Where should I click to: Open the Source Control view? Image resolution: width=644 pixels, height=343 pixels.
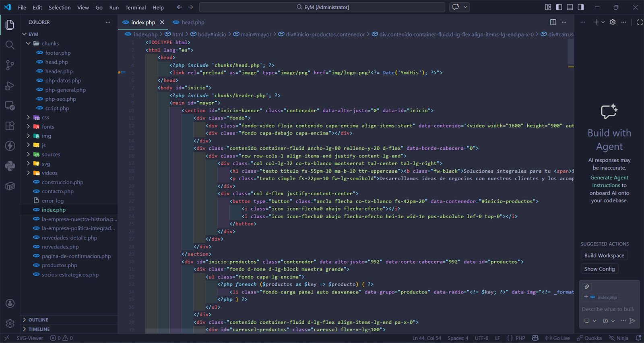(10, 65)
